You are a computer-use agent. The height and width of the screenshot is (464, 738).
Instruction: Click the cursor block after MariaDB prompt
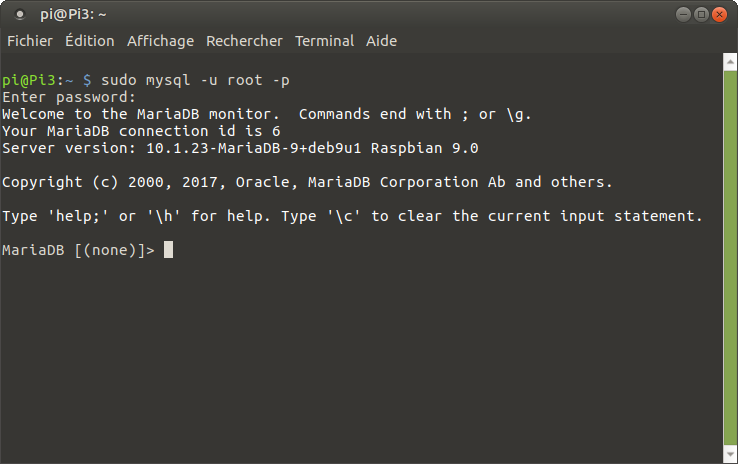(x=169, y=250)
